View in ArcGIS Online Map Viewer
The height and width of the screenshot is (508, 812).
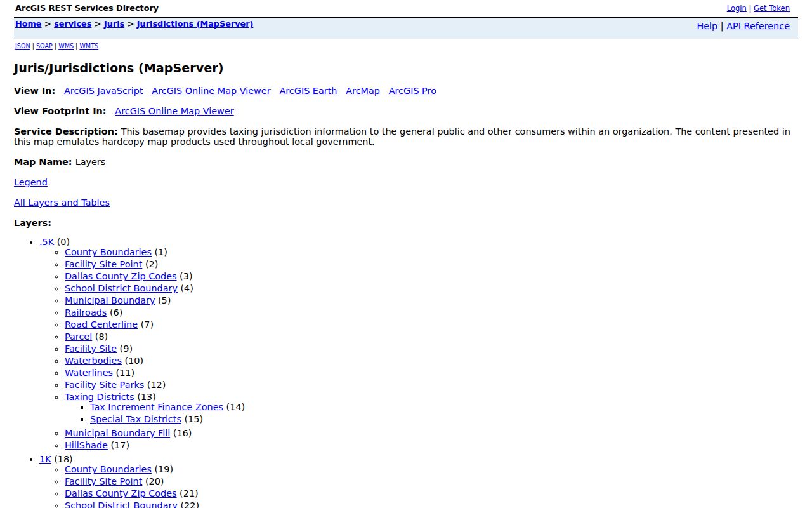pyautogui.click(x=211, y=91)
